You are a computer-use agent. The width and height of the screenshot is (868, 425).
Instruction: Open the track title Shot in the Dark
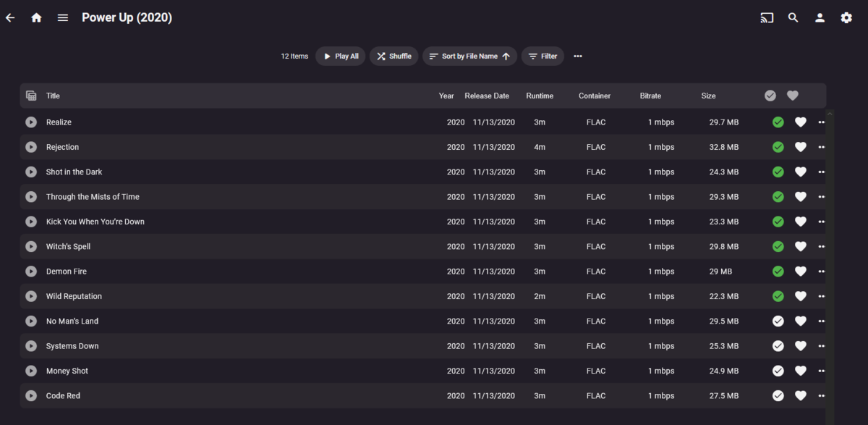coord(74,172)
